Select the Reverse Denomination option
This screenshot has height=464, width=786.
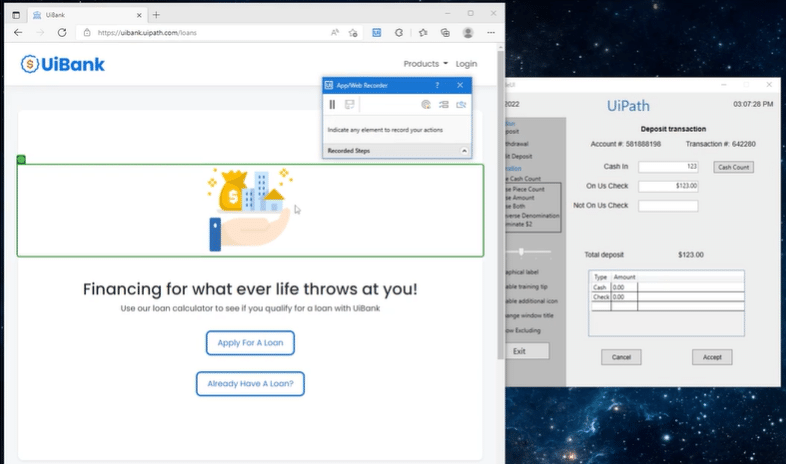[532, 215]
